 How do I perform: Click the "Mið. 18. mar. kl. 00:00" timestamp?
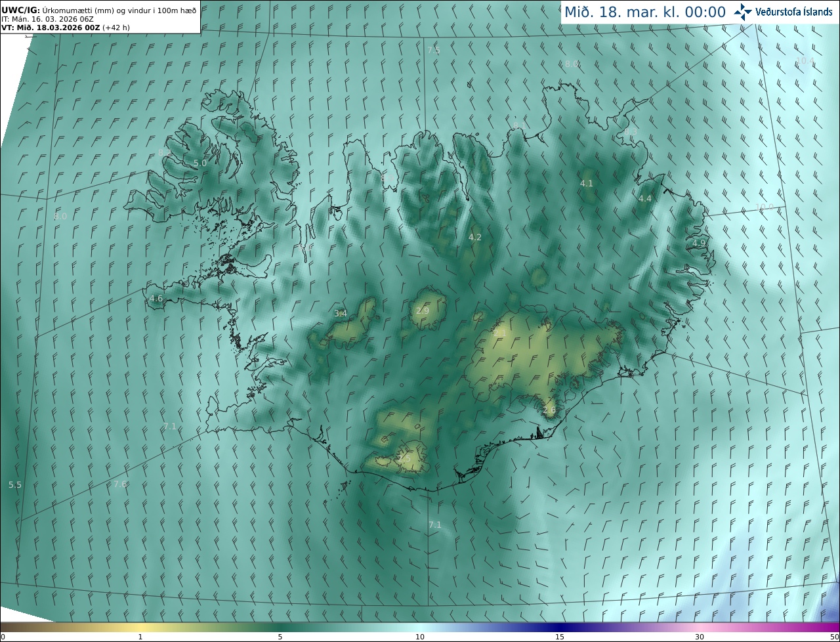(x=645, y=12)
